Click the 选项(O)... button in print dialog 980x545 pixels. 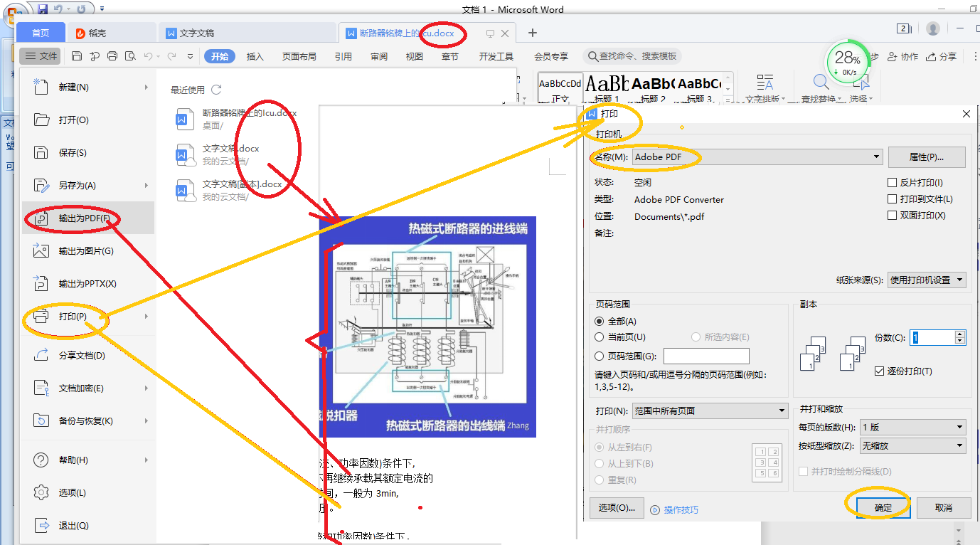click(617, 508)
